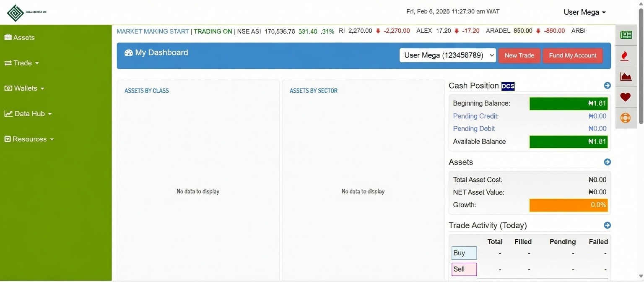Click the Available Balance green value bar

click(x=569, y=142)
